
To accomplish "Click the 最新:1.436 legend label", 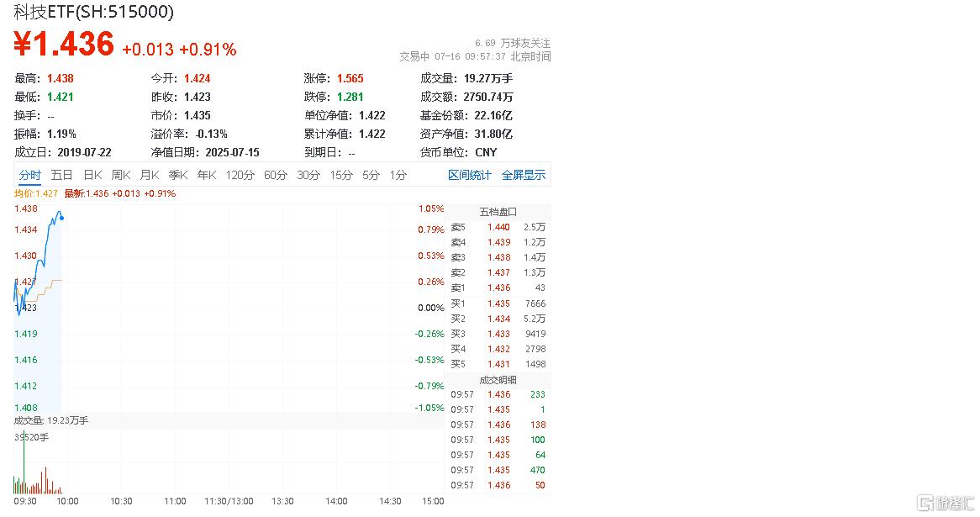I will pos(120,194).
